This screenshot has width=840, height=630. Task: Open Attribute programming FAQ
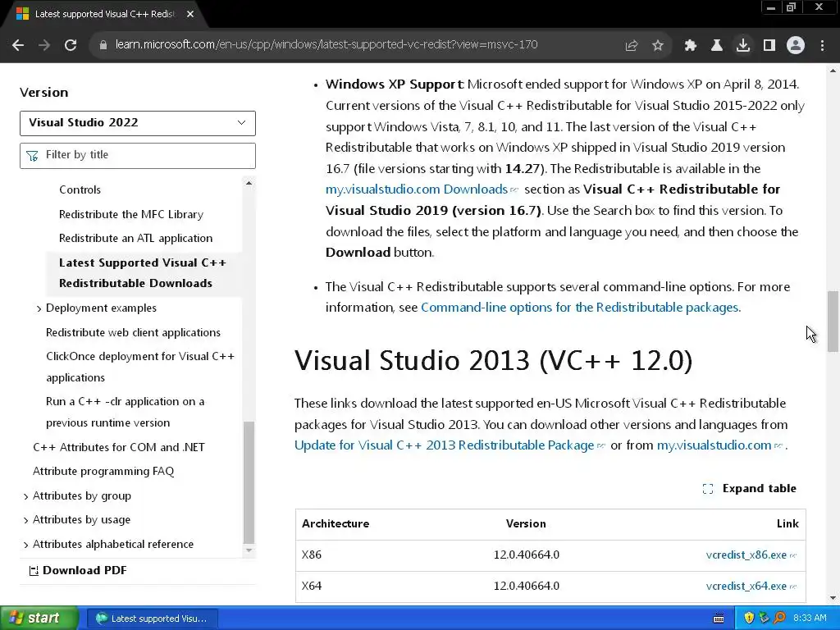103,471
